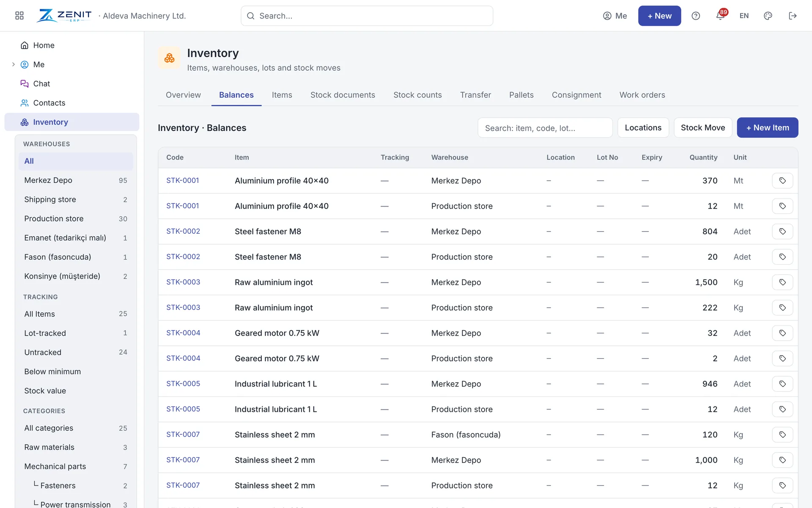Viewport: 812px width, 508px height.
Task: Sort by the Quantity column header
Action: click(703, 157)
